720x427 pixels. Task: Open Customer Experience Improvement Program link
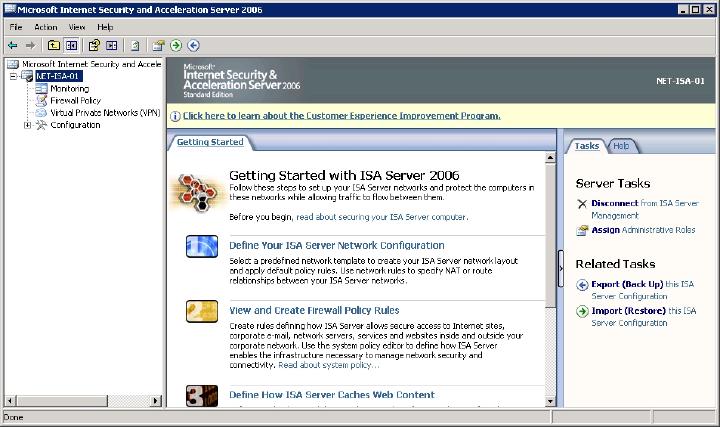(x=342, y=116)
